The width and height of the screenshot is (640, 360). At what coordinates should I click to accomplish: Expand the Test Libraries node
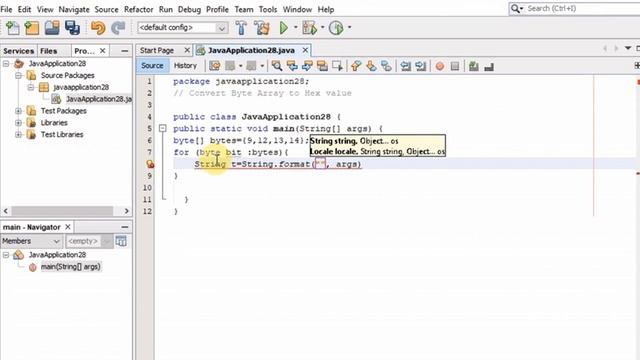tap(18, 135)
